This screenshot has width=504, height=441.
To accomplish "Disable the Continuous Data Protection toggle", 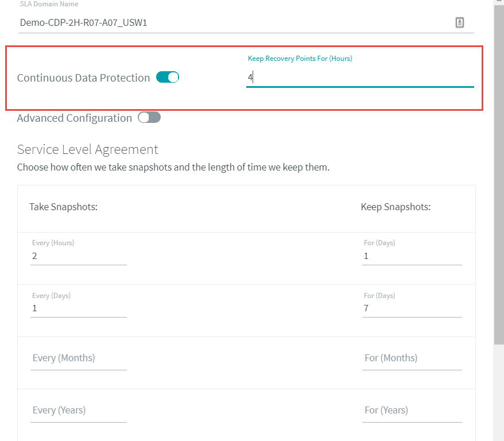I will (168, 77).
